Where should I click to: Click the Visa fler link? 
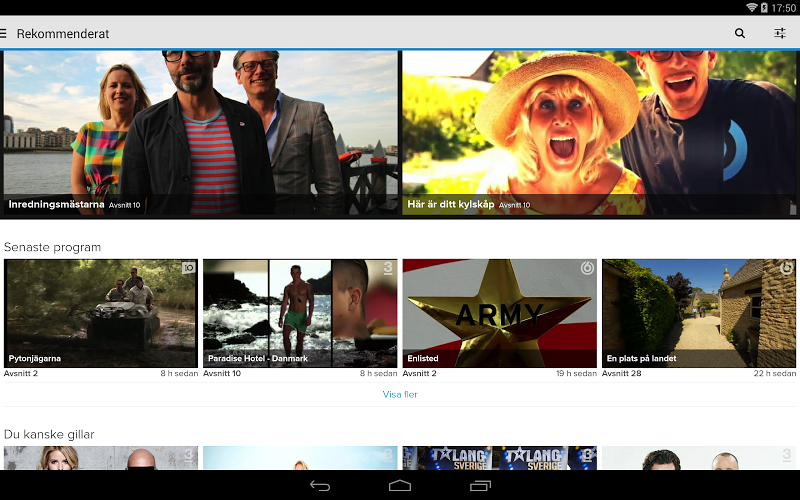click(400, 394)
